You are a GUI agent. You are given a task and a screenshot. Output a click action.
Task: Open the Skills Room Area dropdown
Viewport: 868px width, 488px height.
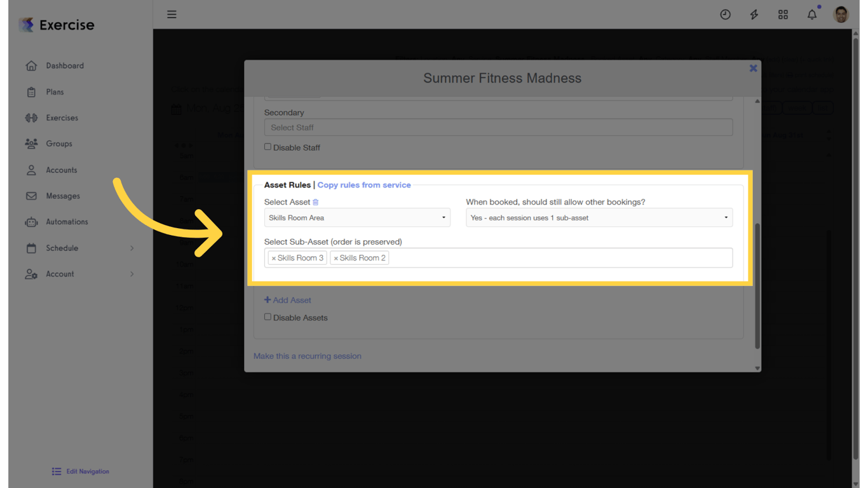pos(357,218)
